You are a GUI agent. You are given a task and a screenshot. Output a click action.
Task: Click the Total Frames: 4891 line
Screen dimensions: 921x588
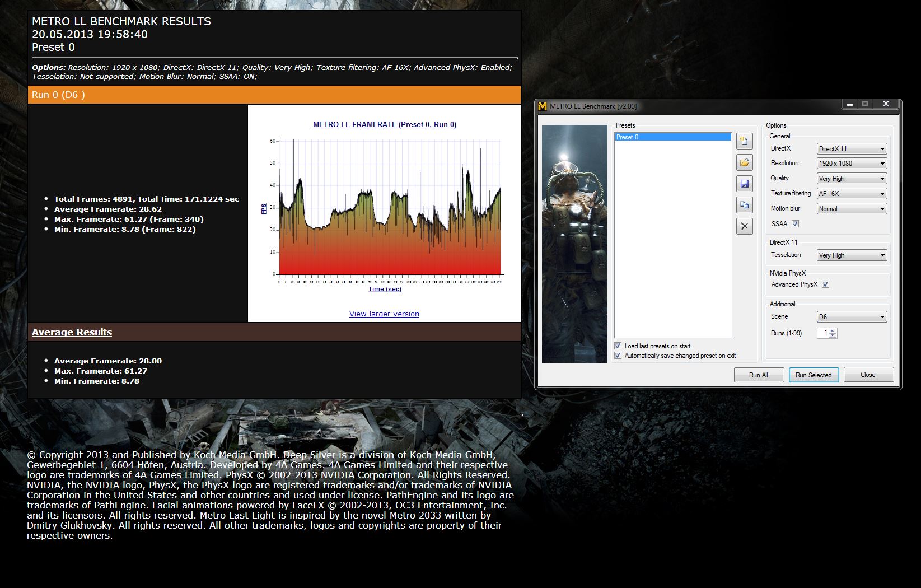tap(147, 199)
